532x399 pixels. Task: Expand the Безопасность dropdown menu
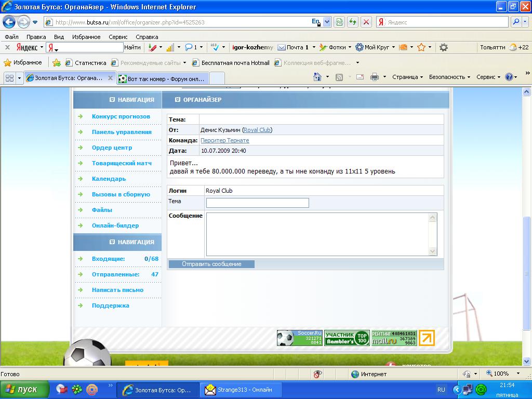pyautogui.click(x=449, y=77)
